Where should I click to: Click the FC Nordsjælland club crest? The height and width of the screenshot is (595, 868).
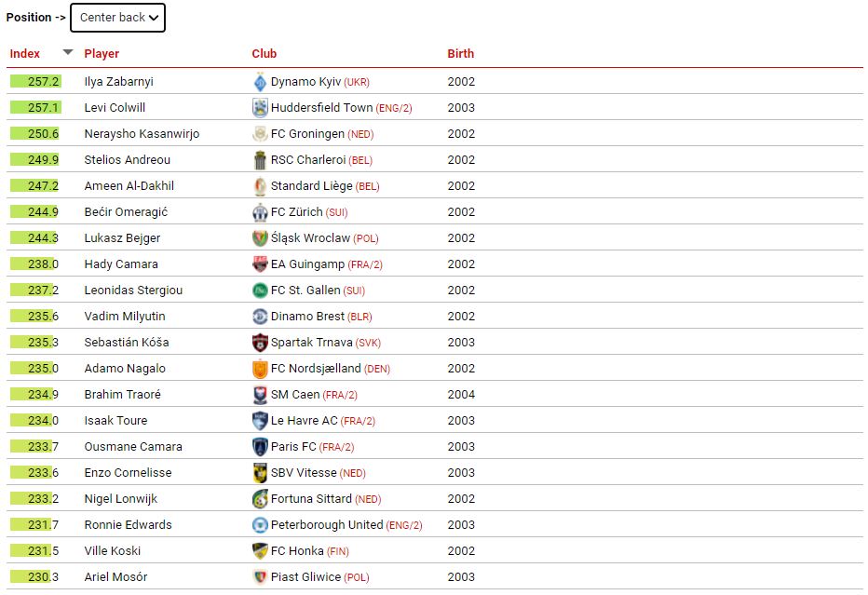pos(260,369)
